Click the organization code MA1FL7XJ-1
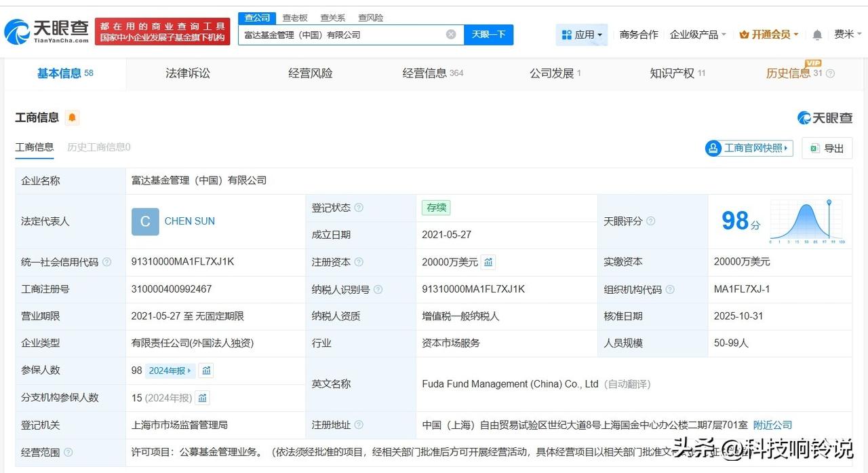This screenshot has height=473, width=868. tap(742, 289)
